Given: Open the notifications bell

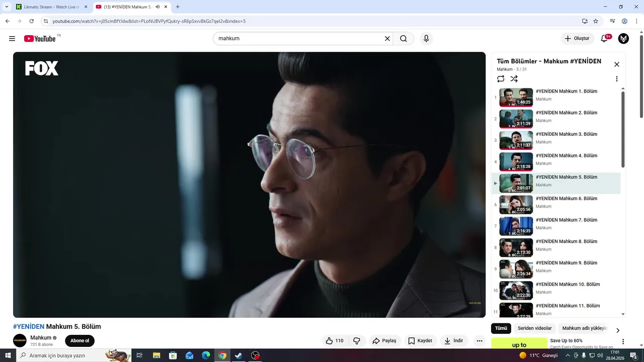Looking at the screenshot, I should click(604, 39).
